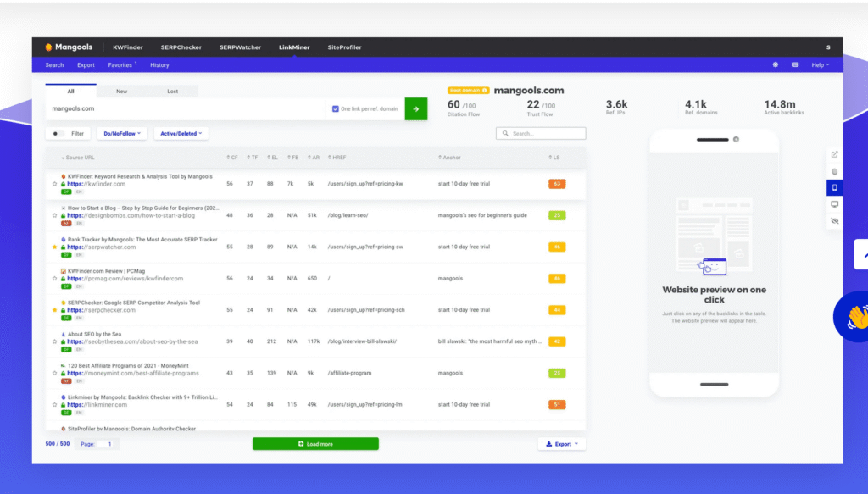Open the Help dropdown menu
The height and width of the screenshot is (494, 868).
tap(821, 64)
